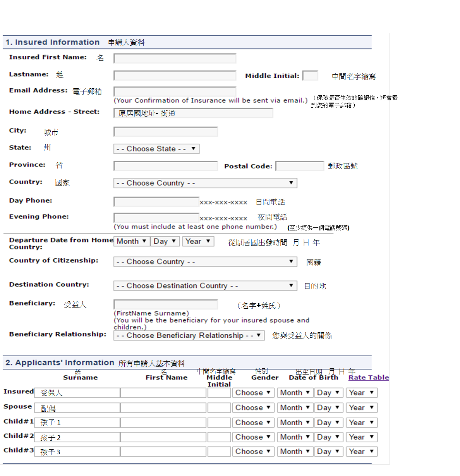Focus the City input field
This screenshot has height=476, width=460.
pos(166,132)
